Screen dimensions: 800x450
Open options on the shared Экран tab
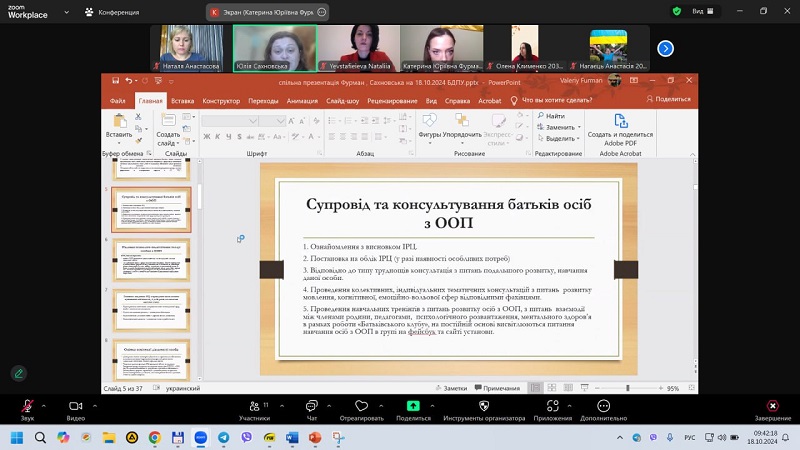tap(321, 12)
